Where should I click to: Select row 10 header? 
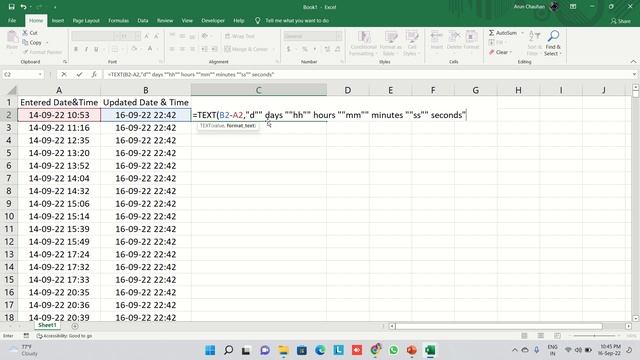pyautogui.click(x=9, y=216)
